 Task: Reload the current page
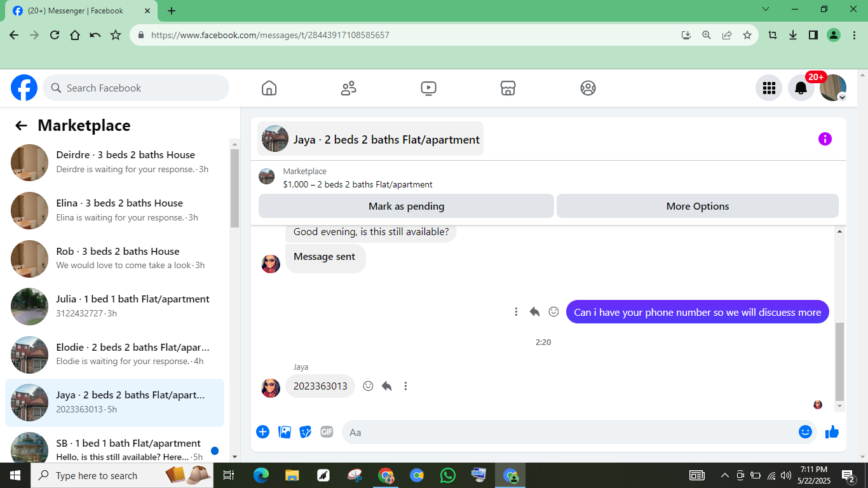click(x=55, y=35)
